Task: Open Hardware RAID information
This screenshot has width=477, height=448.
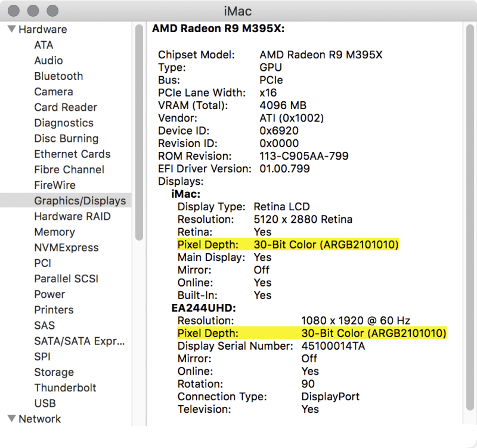Action: 72,216
